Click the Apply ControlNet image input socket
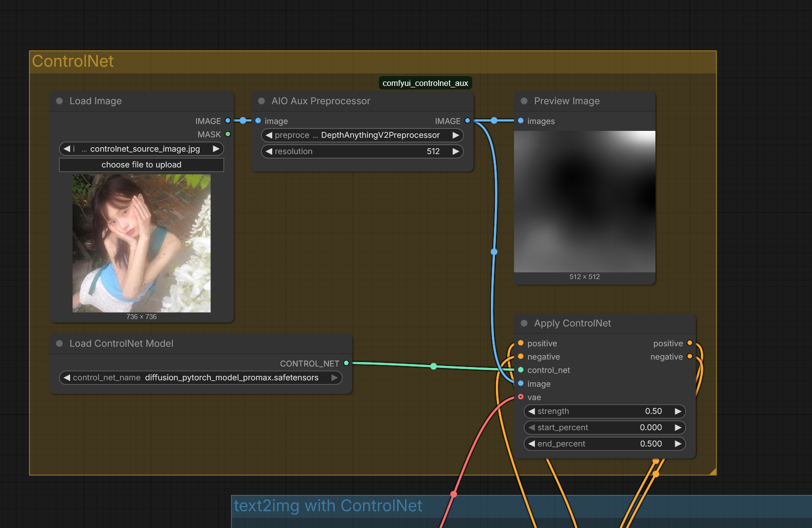Viewport: 812px width, 528px height. tap(521, 383)
